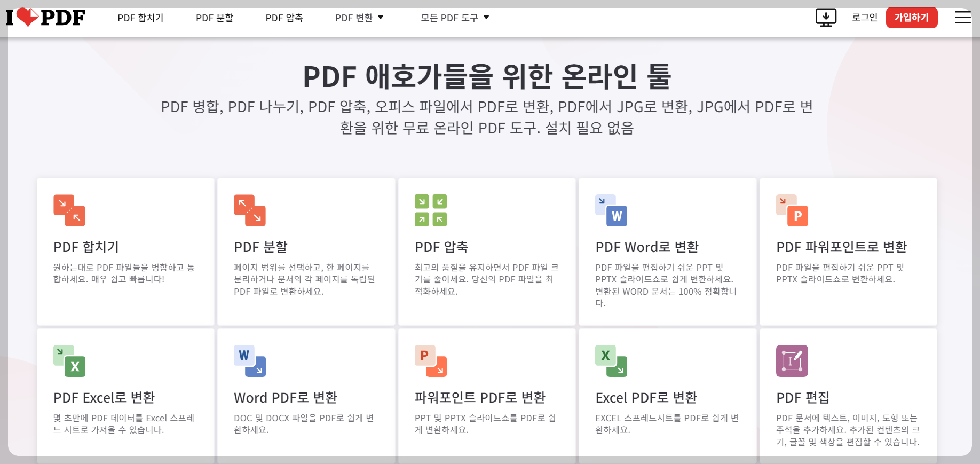Screen dimensions: 980x464
Task: Open the 파워포인트 PDF로 변환 card title
Action: pyautogui.click(x=480, y=398)
